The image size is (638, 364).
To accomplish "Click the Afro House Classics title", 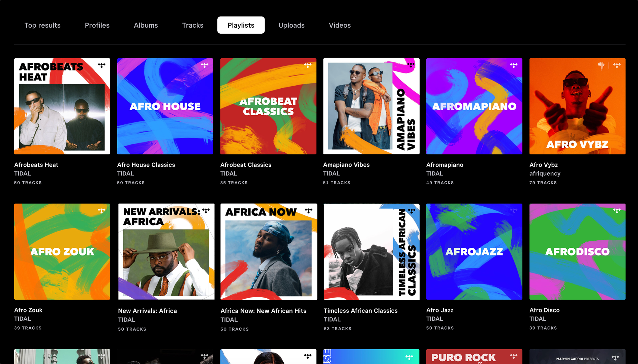I will pyautogui.click(x=146, y=165).
